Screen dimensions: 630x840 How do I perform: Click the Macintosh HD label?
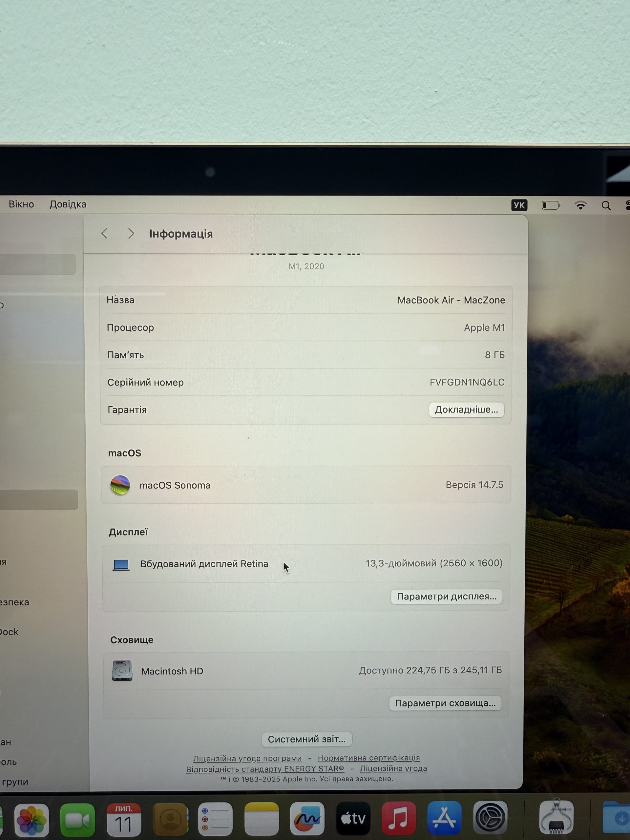[172, 671]
